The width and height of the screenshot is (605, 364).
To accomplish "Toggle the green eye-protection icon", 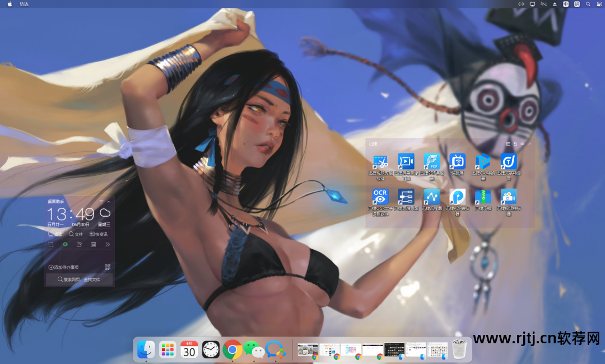I will (x=65, y=245).
